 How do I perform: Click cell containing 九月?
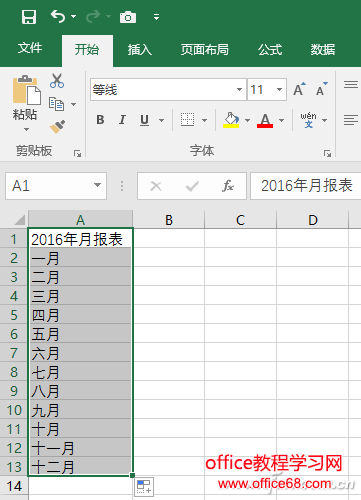81,410
